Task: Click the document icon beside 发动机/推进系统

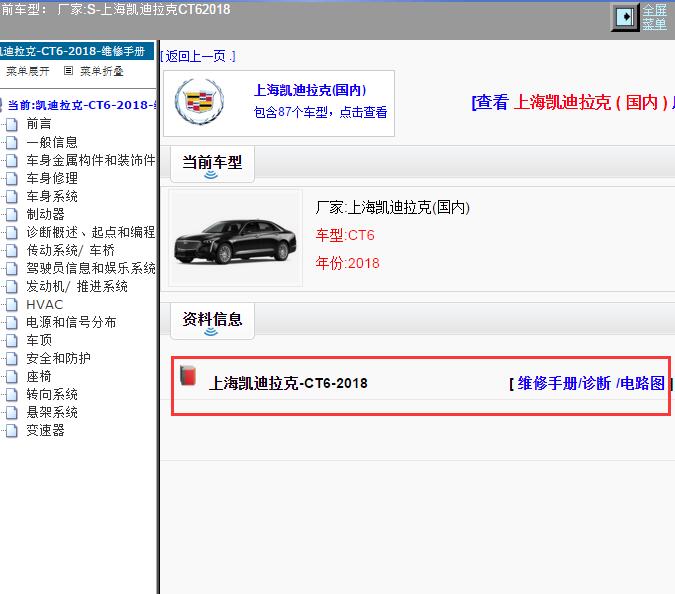Action: [12, 287]
